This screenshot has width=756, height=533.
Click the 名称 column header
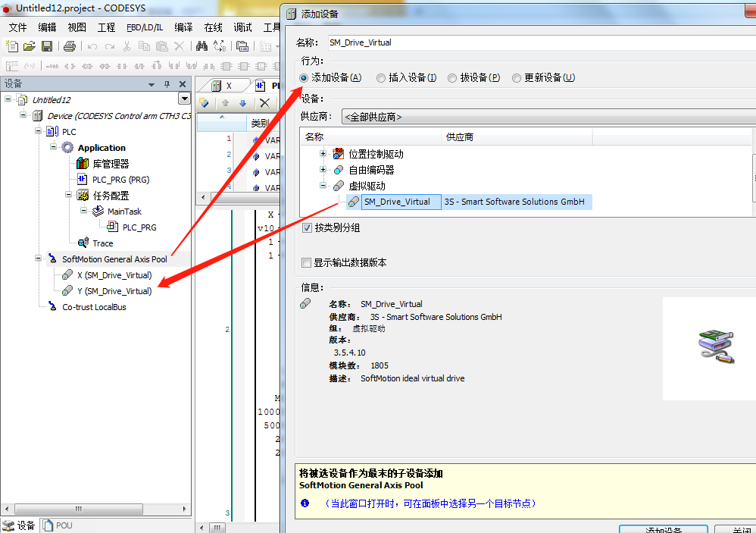370,137
